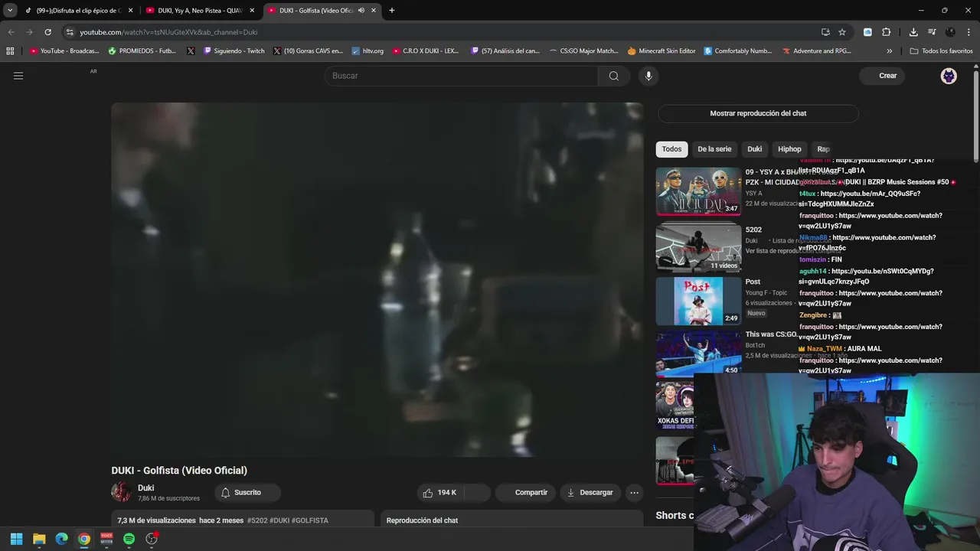Screen dimensions: 980x551
Task: Click the Duki channel avatar
Action: [121, 492]
